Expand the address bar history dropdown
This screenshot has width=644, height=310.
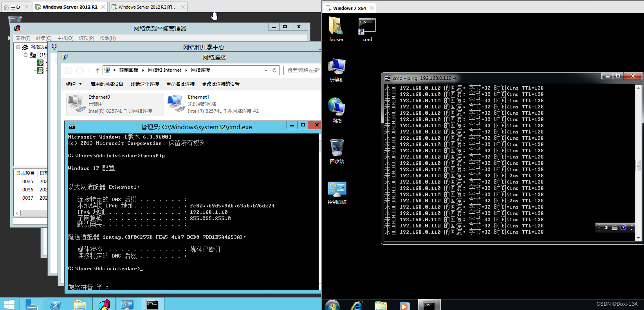pos(266,70)
